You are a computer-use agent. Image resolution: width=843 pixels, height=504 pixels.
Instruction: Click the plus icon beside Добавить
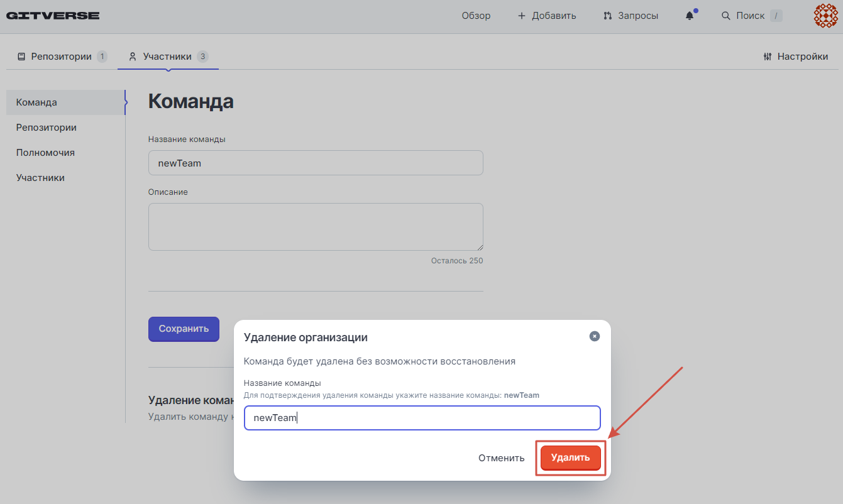[521, 16]
